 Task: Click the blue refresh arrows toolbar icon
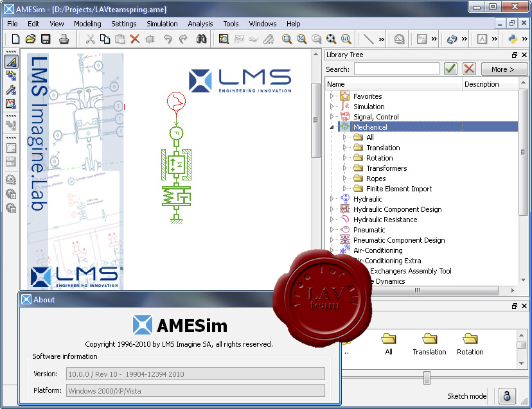tap(452, 39)
